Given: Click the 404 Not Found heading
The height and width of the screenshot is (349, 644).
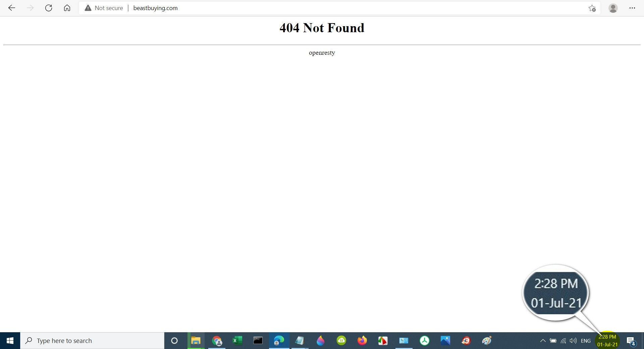Looking at the screenshot, I should coord(322,28).
